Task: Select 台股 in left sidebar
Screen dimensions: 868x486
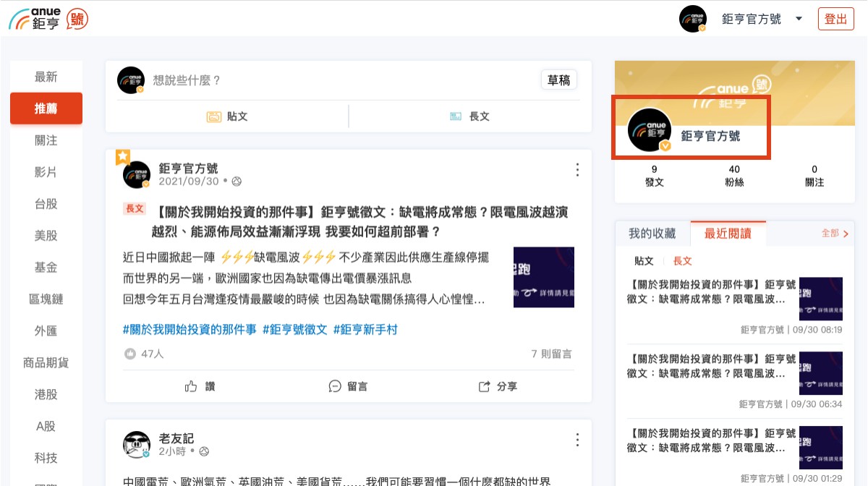Action: pos(46,204)
